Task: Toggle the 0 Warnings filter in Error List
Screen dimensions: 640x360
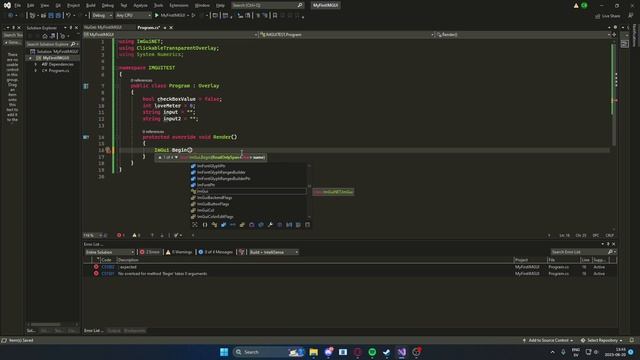Action: tap(179, 252)
